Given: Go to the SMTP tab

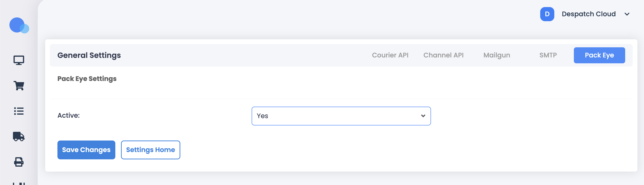Looking at the screenshot, I should (x=548, y=55).
